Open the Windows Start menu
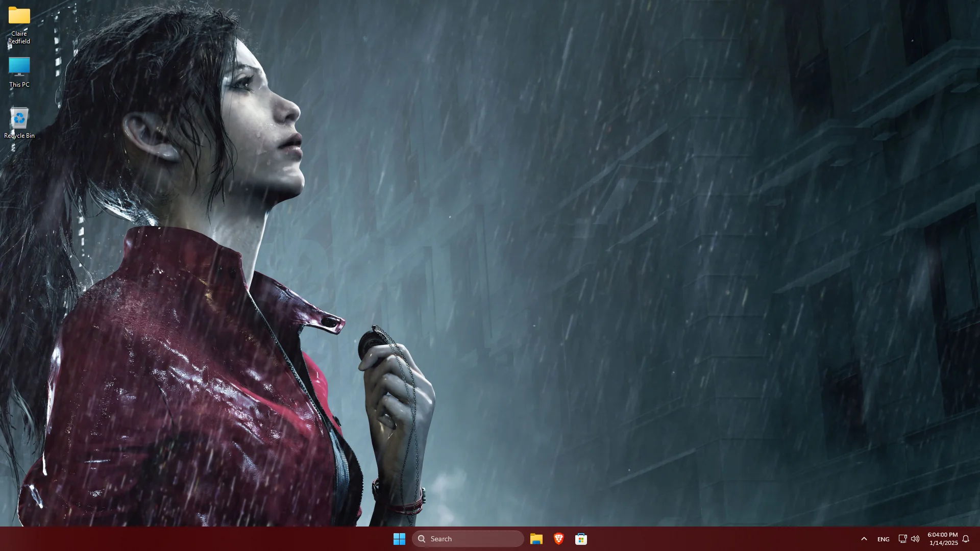 click(399, 539)
